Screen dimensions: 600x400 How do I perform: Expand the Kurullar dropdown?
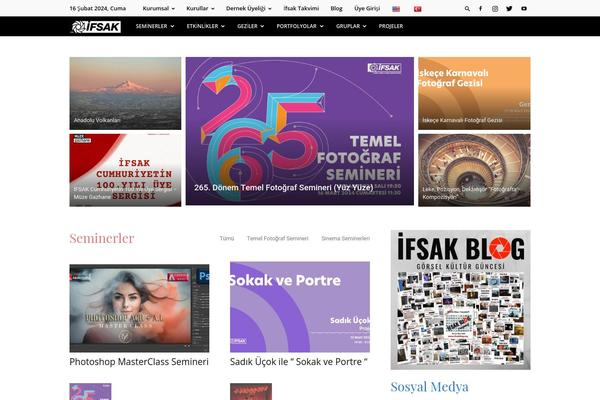click(x=200, y=8)
